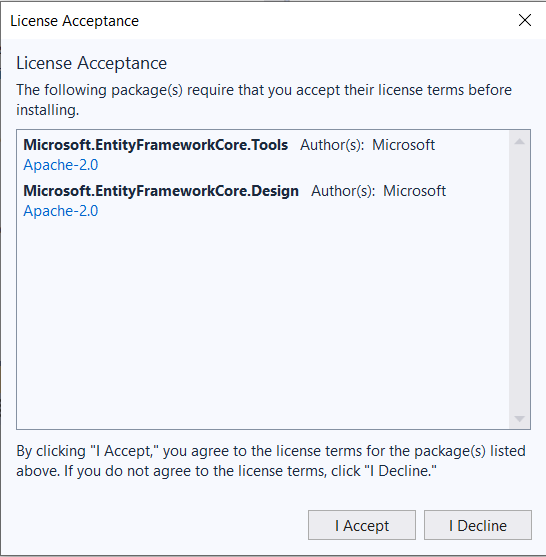Open Apache-2.0 license link for EntityFrameworkCore.Tools
The height and width of the screenshot is (557, 546).
61,165
